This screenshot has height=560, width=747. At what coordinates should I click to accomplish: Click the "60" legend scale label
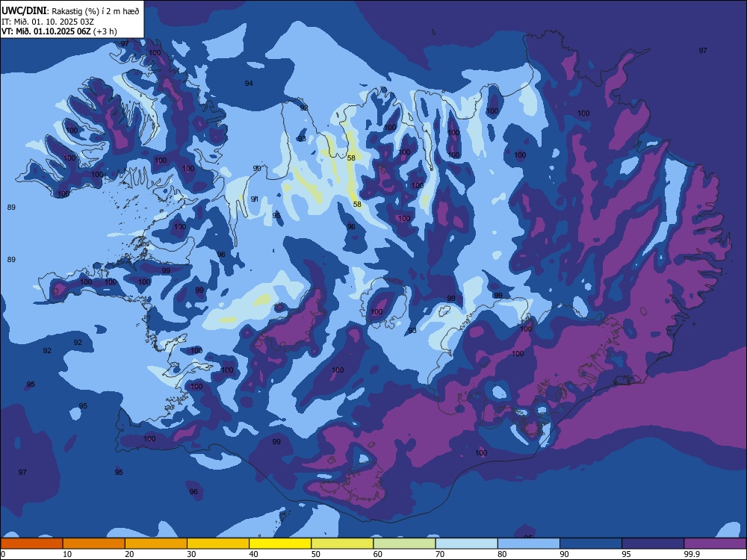378,554
